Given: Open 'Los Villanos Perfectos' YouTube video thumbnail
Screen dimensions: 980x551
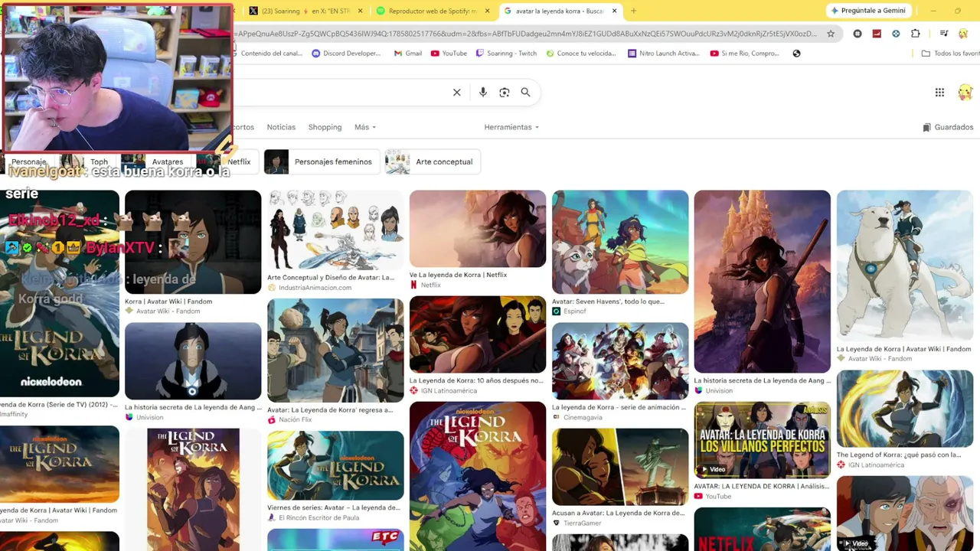Looking at the screenshot, I should tap(763, 440).
